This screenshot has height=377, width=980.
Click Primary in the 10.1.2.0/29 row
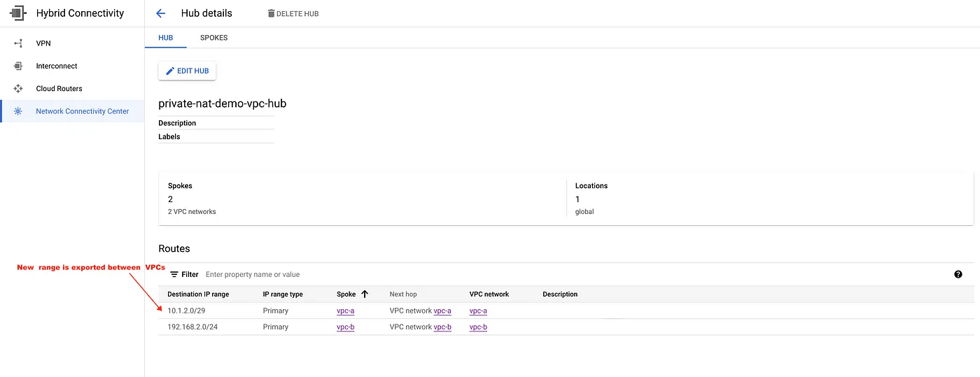(x=275, y=311)
